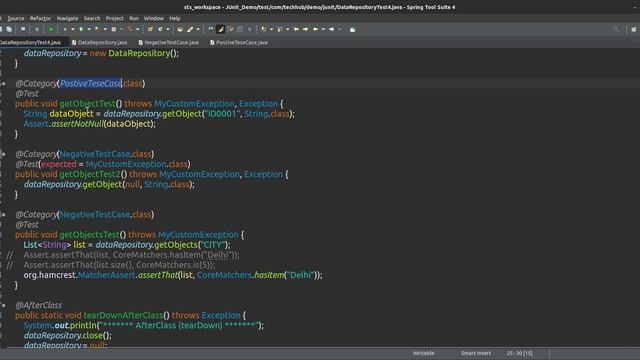The image size is (640, 360).
Task: Click the Forward navigation arrow icon
Action: coord(331,29)
